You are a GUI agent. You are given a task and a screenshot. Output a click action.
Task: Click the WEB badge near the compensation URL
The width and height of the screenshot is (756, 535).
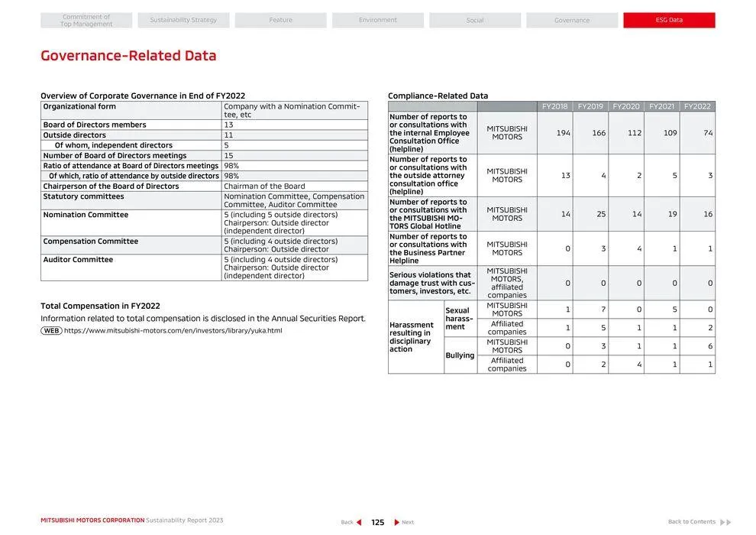[51, 330]
